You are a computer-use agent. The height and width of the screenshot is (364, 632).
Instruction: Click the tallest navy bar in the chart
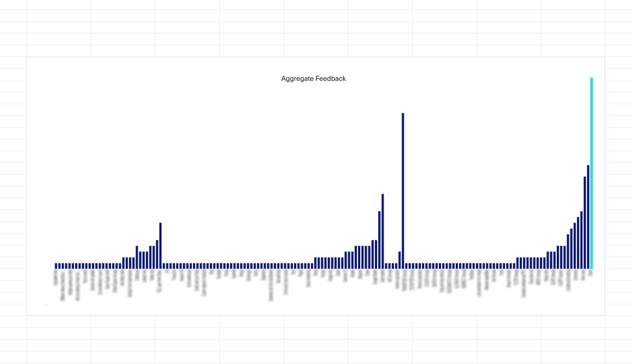click(403, 191)
